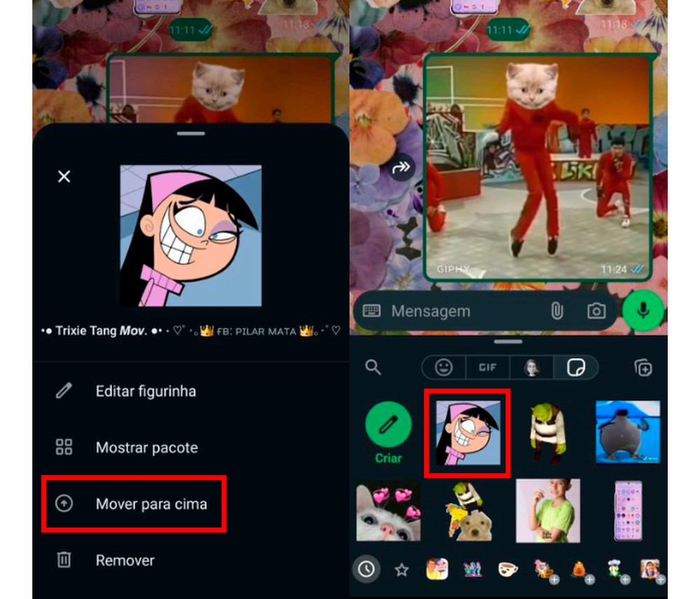The width and height of the screenshot is (700, 599).
Task: Click the up-arrow circle icon
Action: coord(64,503)
